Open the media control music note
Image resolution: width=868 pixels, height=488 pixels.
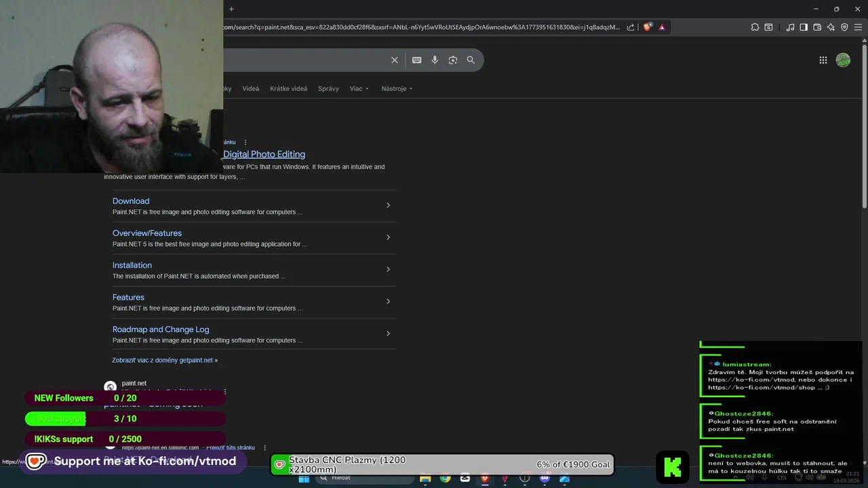pos(790,27)
